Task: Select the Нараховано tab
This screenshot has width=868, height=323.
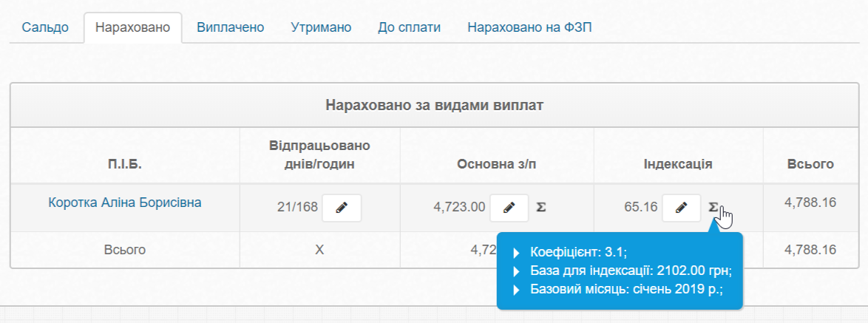Action: (132, 28)
